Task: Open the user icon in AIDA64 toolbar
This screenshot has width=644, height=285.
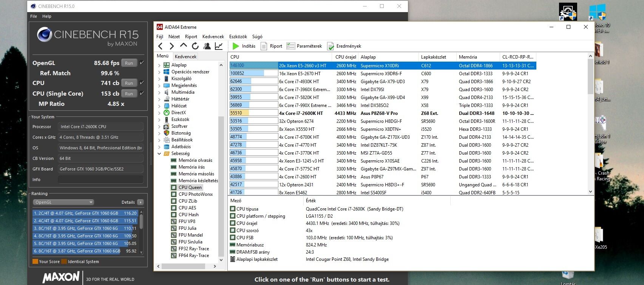Action: [x=207, y=46]
